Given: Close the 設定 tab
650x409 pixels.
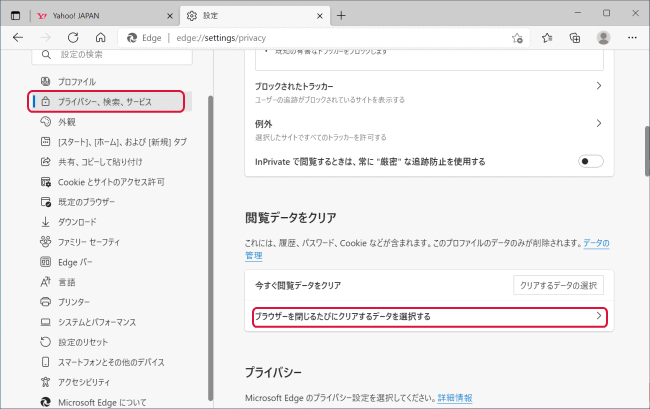Looking at the screenshot, I should click(x=320, y=16).
